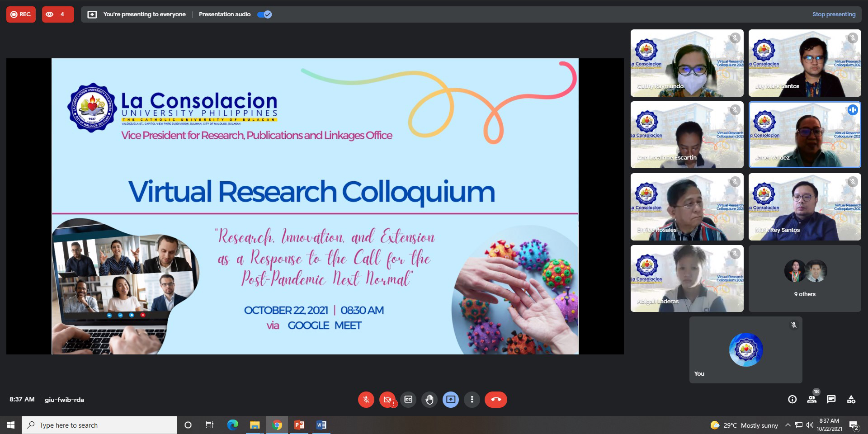Select Cathy Raymundo's video tile
This screenshot has height=434, width=868.
687,63
